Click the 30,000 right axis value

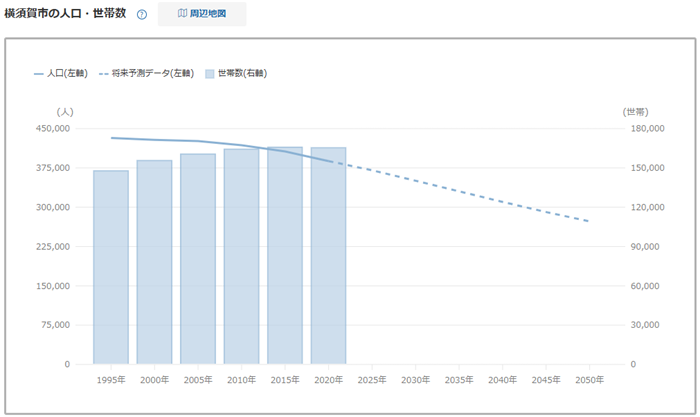(x=645, y=325)
